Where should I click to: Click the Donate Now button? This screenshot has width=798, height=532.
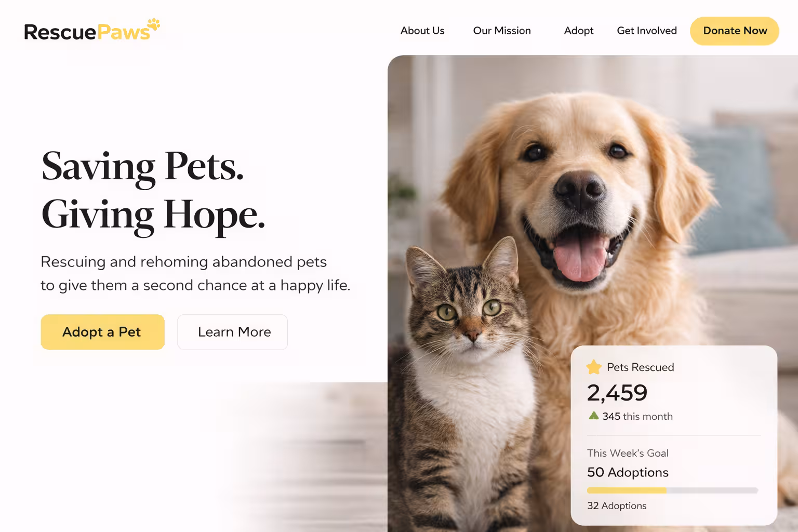pyautogui.click(x=735, y=31)
